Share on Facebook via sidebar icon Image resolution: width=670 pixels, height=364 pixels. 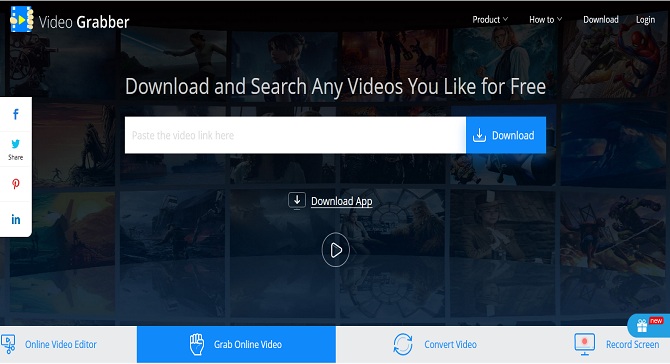pyautogui.click(x=16, y=114)
